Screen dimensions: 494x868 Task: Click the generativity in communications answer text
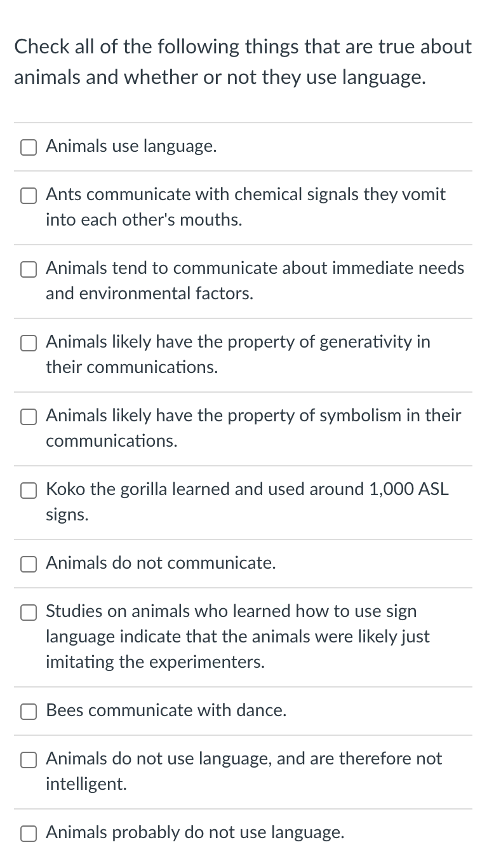238,355
